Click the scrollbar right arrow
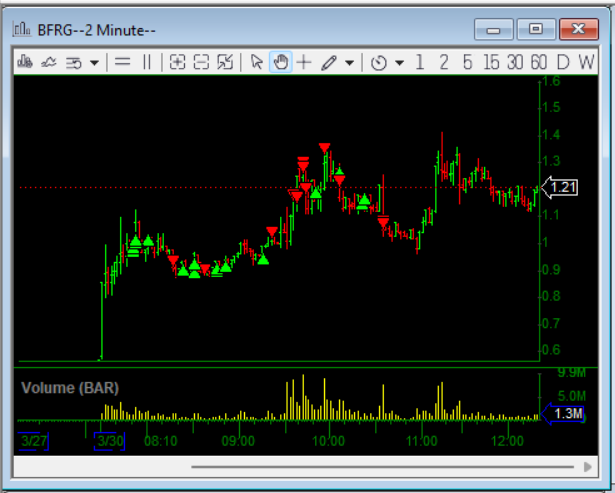 [x=588, y=467]
